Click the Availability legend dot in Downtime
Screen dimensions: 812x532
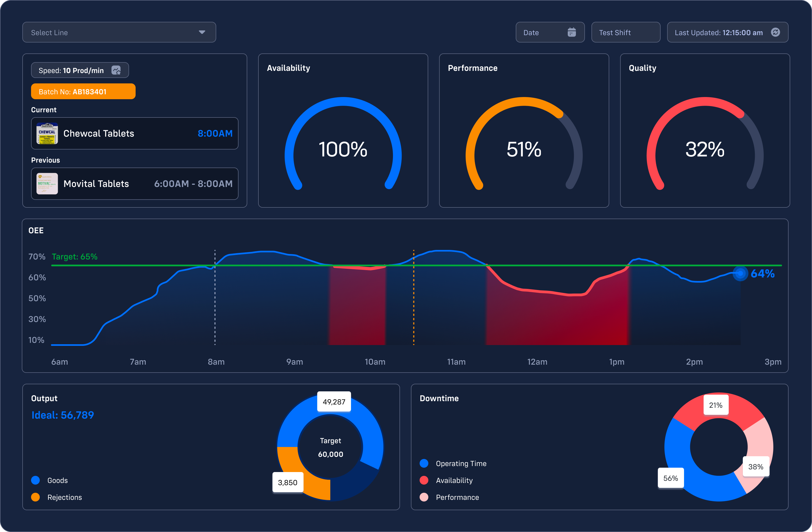pos(424,480)
